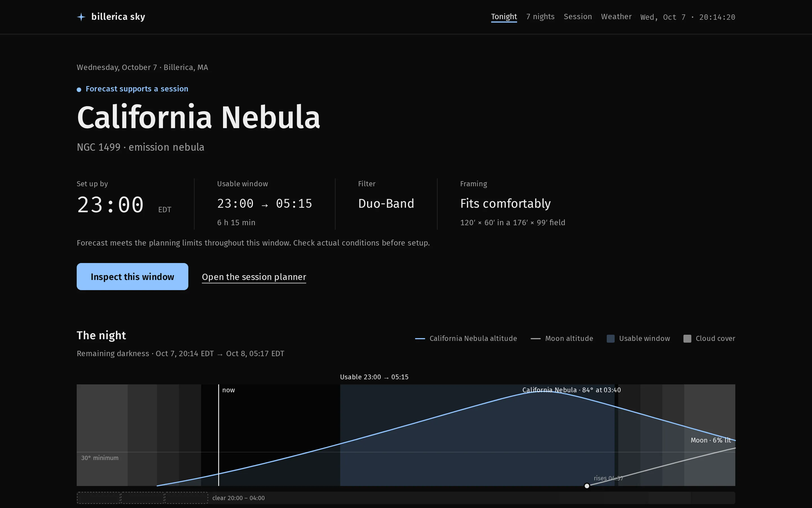Click the 'now' marker line label

228,390
